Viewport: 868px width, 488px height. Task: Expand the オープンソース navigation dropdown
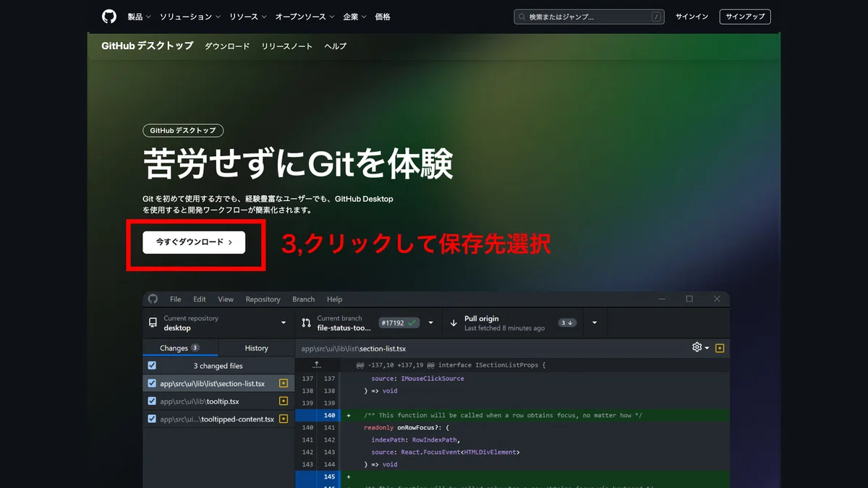click(x=305, y=17)
